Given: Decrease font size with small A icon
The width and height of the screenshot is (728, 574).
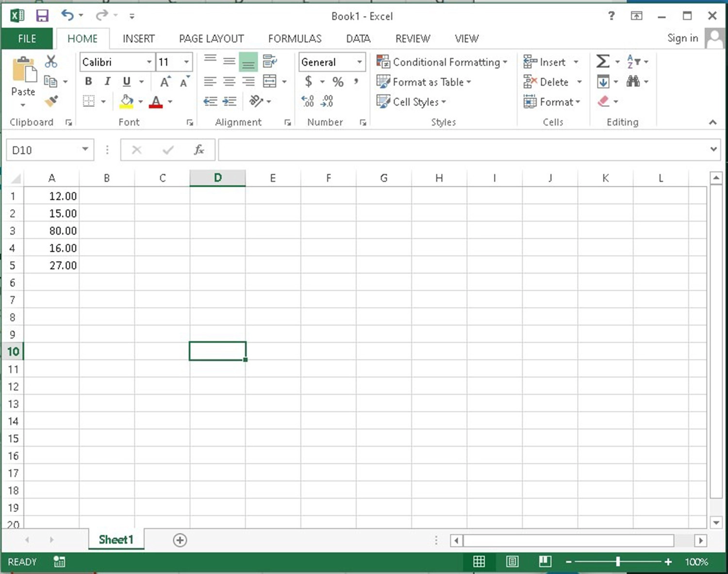Looking at the screenshot, I should 184,82.
